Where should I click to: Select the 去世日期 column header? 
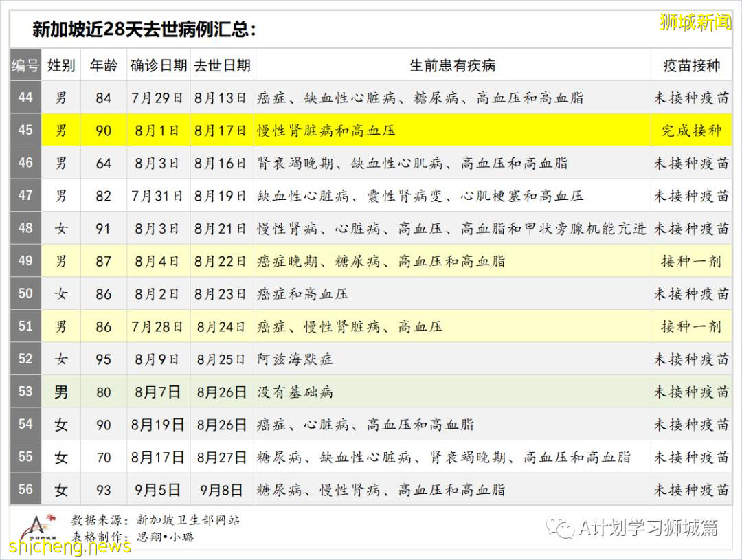coord(221,65)
